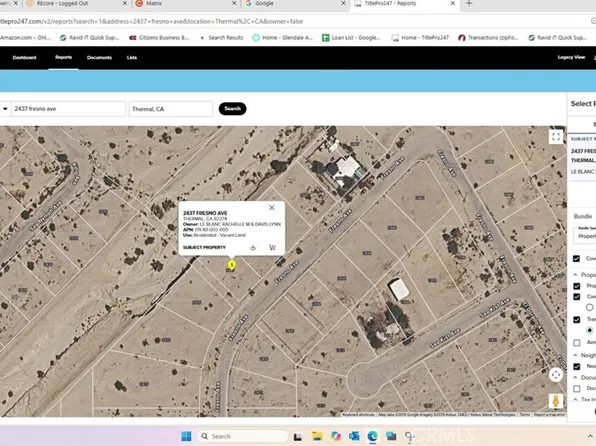
Task: Close the TitlePro247 - Reports tab
Action: tap(452, 3)
